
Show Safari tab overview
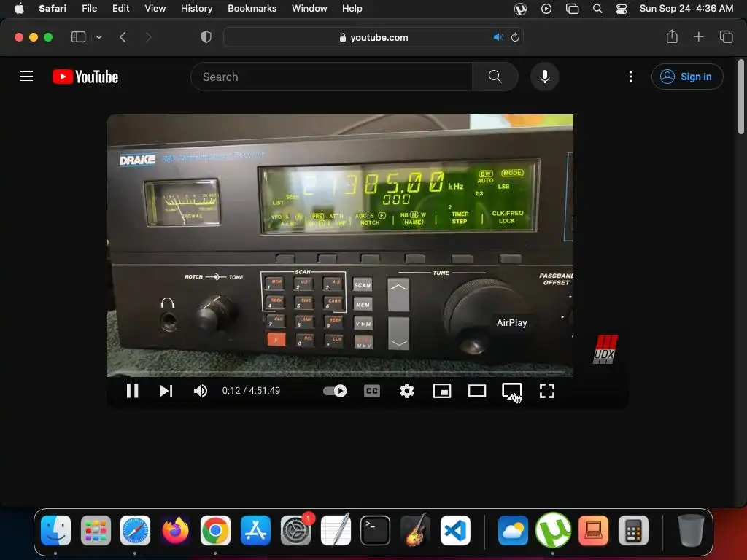(726, 36)
